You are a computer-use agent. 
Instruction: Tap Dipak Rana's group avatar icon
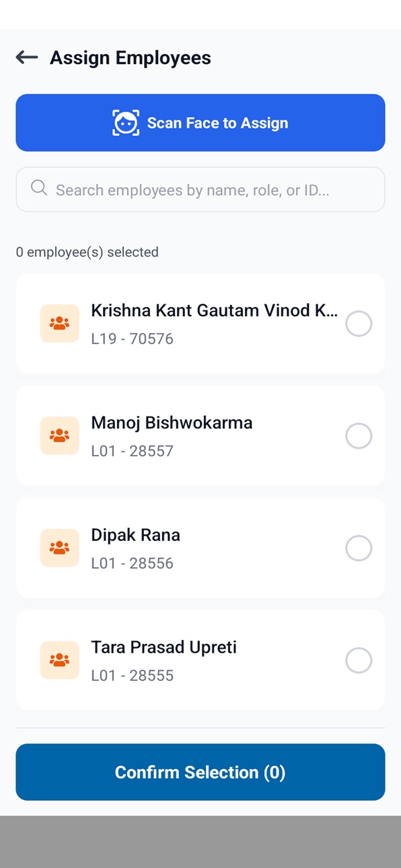[x=60, y=548]
